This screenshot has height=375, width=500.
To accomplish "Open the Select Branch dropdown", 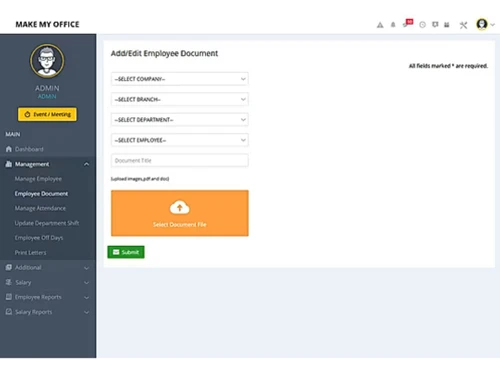I will [x=180, y=99].
